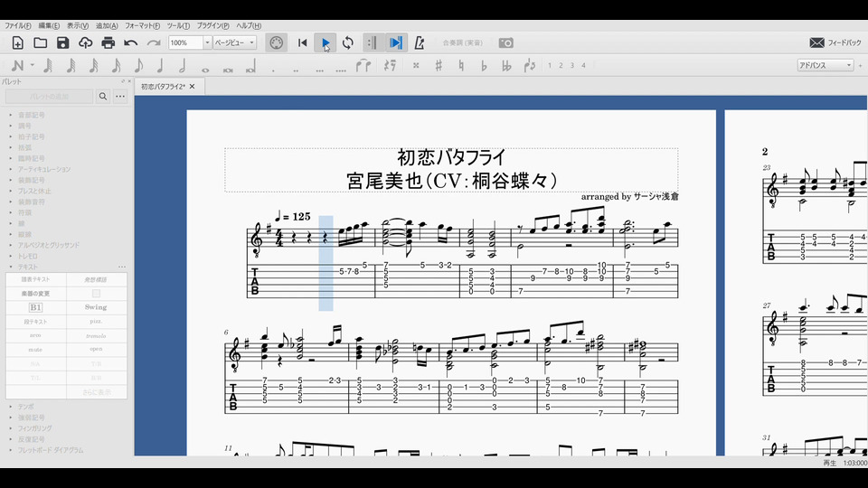Create a new score with toolbar icon

point(18,42)
